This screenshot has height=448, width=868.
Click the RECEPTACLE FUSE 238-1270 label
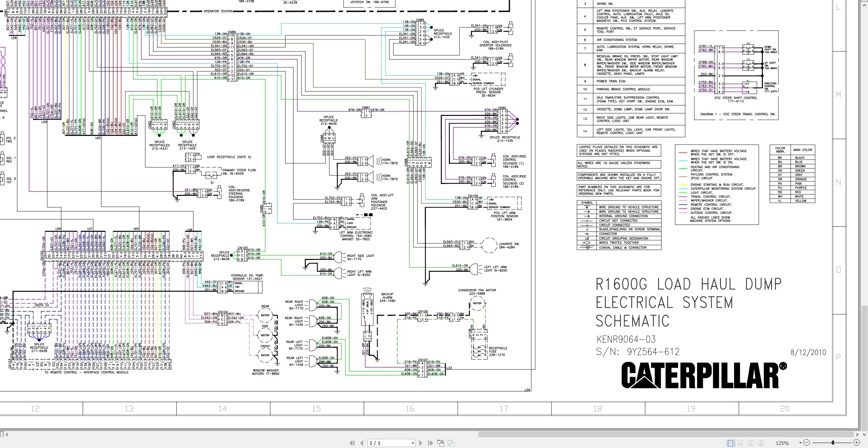[498, 351]
